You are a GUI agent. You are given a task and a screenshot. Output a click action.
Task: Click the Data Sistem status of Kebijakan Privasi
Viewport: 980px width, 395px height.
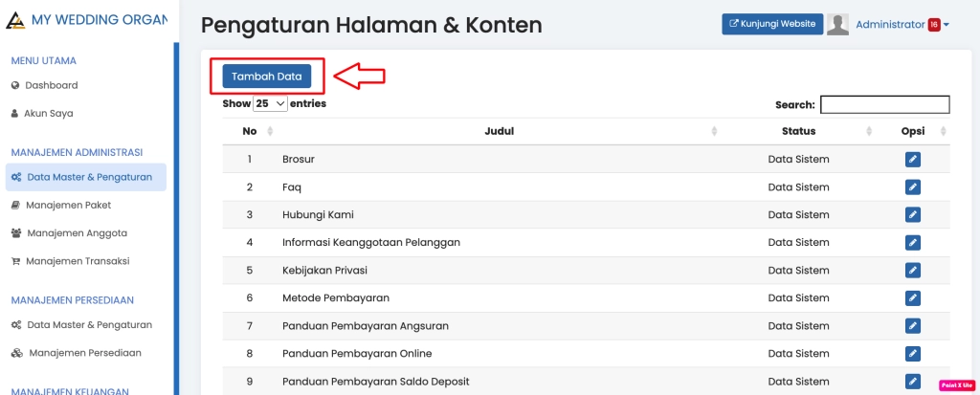coord(799,271)
